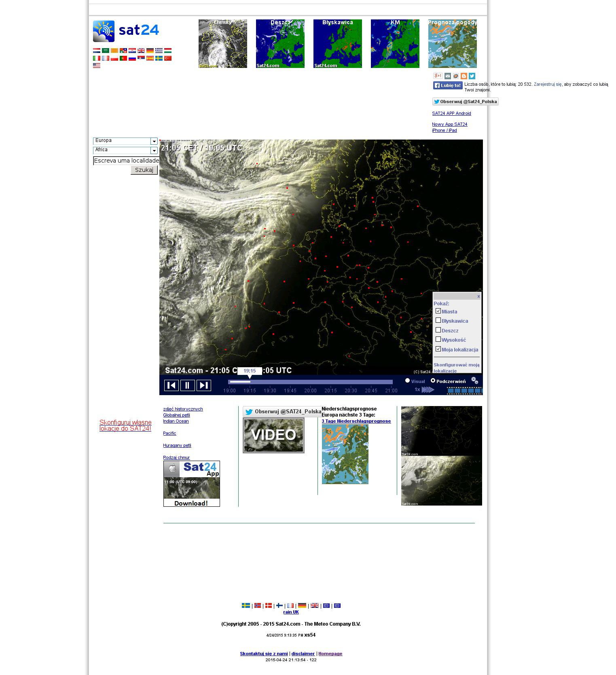Enable the Błyskawica overlay checkbox

[x=438, y=320]
